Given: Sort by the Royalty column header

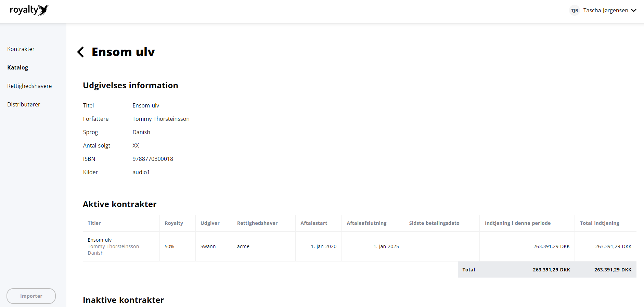Looking at the screenshot, I should coord(174,223).
